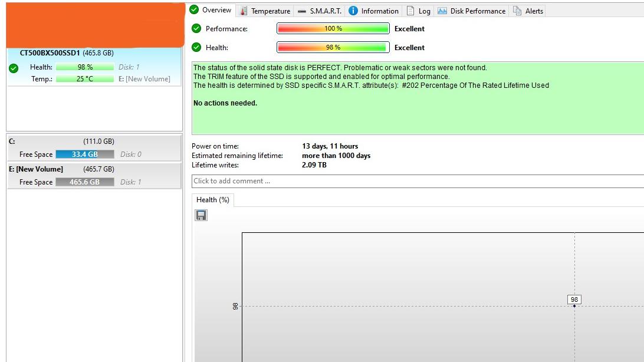The image size is (644, 362).
Task: Click the 25 °C temperature bar
Action: pos(85,78)
